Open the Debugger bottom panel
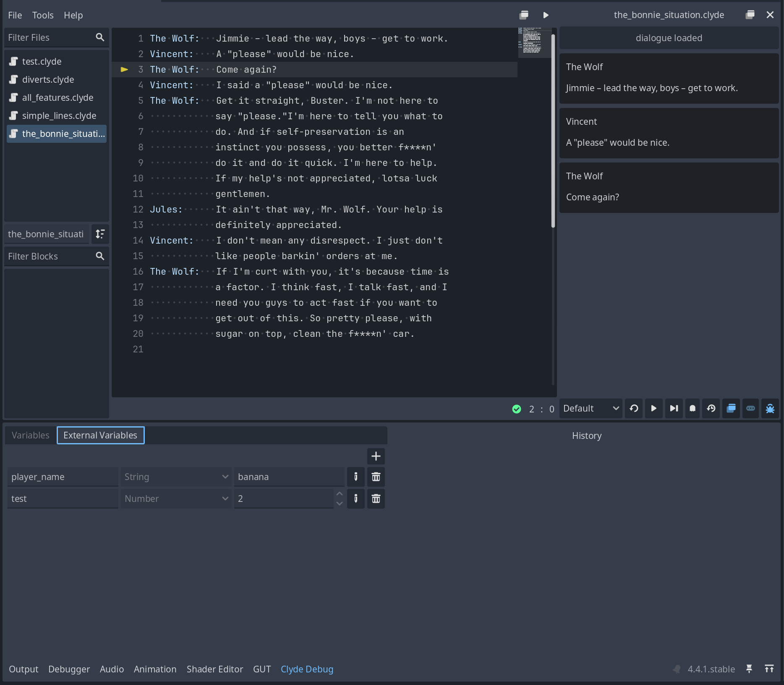784x685 pixels. pyautogui.click(x=69, y=669)
